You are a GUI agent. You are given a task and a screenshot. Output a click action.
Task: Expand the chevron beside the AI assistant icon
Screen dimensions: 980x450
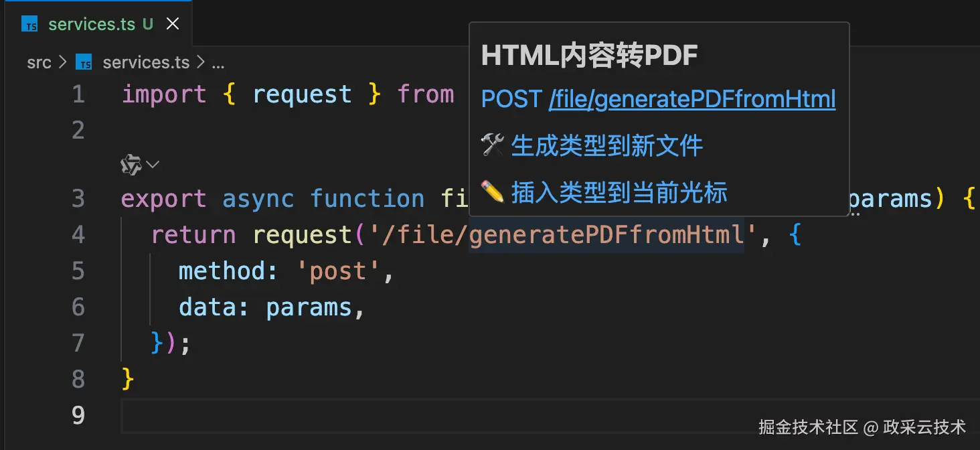[x=153, y=164]
